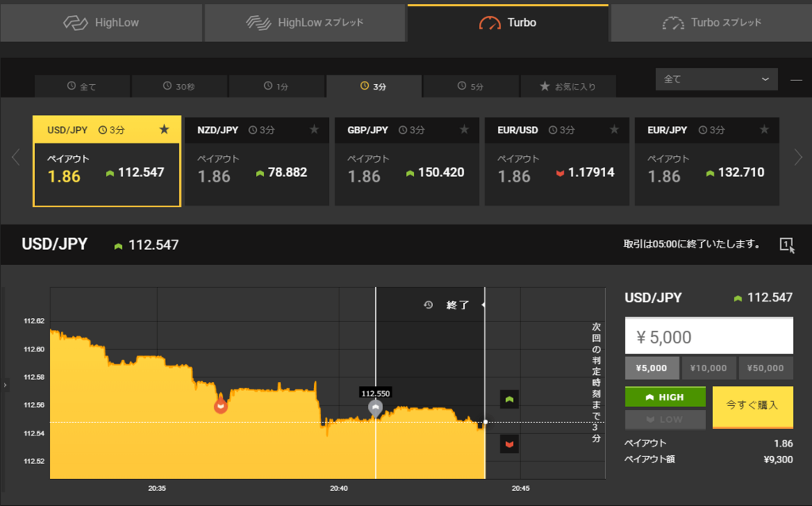Toggle the favorite star on EUR/JPY card
Image resolution: width=812 pixels, height=506 pixels.
(764, 128)
